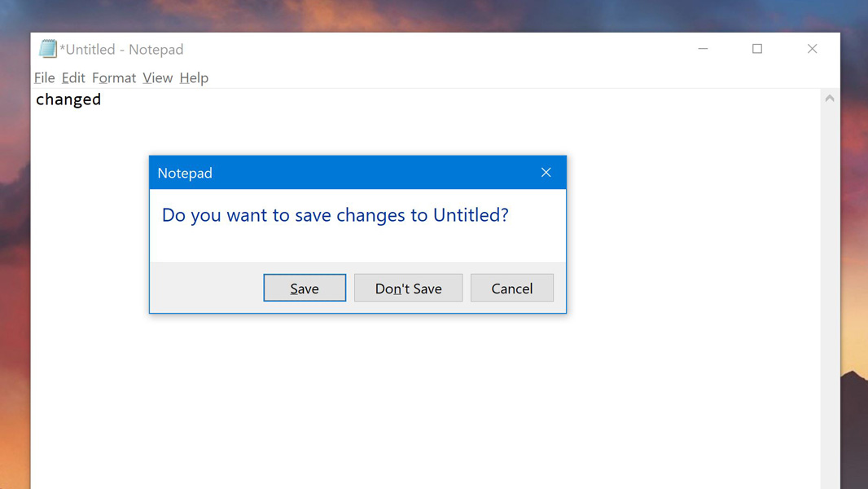Open the File menu
Image resolution: width=868 pixels, height=489 pixels.
pos(44,78)
